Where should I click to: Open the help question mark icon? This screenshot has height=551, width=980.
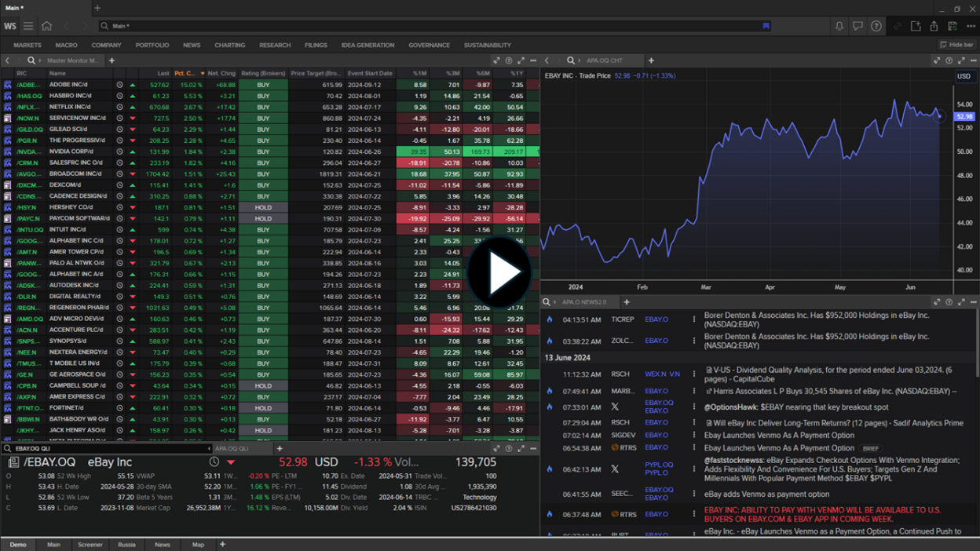click(x=876, y=26)
